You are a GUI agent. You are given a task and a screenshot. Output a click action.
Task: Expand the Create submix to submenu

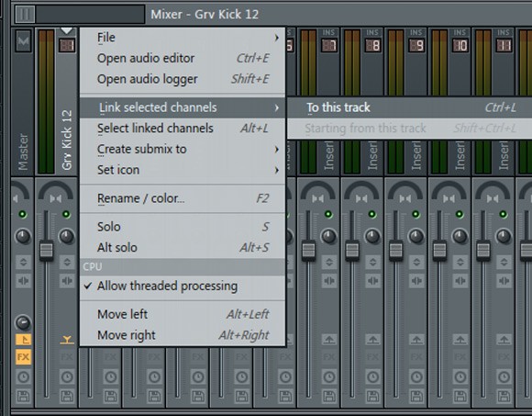(x=183, y=149)
